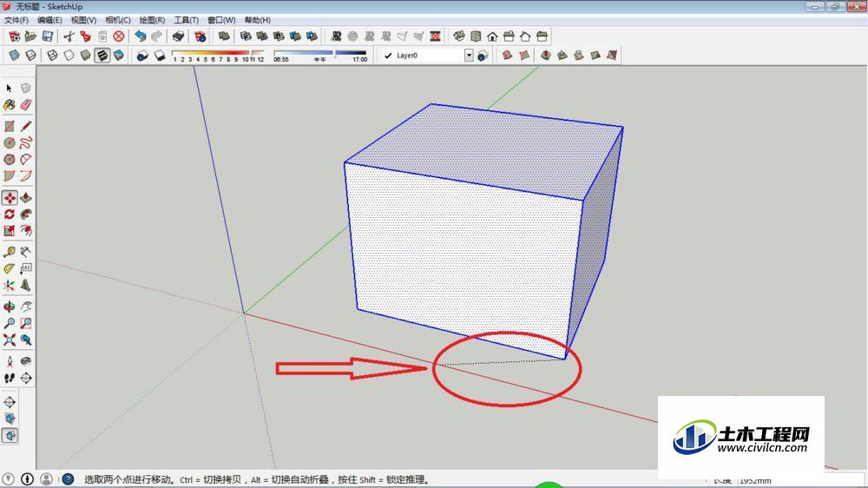Select the Rotate tool
The height and width of the screenshot is (488, 868).
tap(9, 214)
